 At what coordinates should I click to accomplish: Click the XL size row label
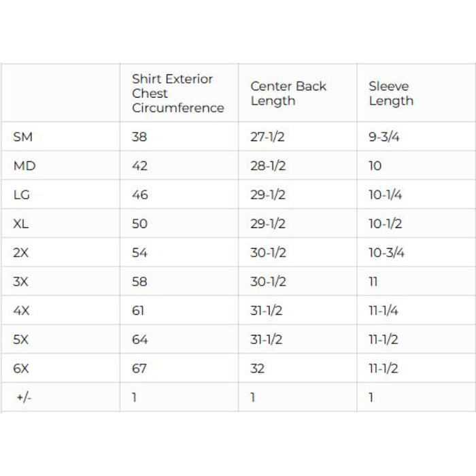pos(21,224)
